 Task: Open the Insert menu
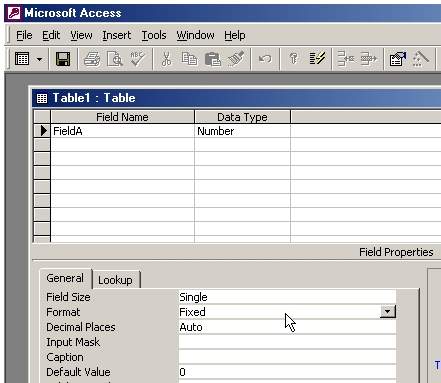coord(117,35)
